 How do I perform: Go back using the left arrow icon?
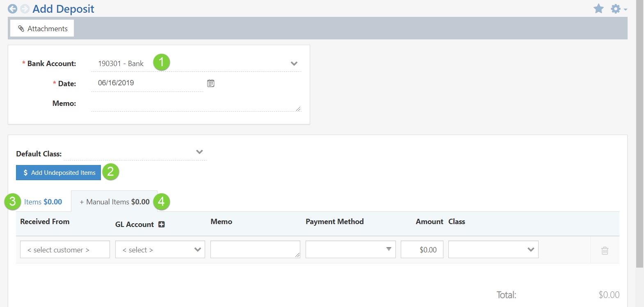pos(13,9)
